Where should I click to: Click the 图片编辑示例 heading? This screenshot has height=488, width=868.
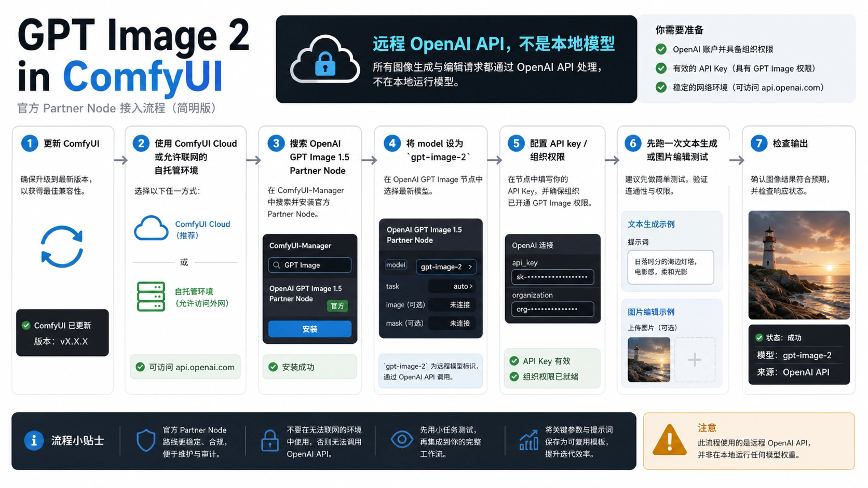point(651,312)
